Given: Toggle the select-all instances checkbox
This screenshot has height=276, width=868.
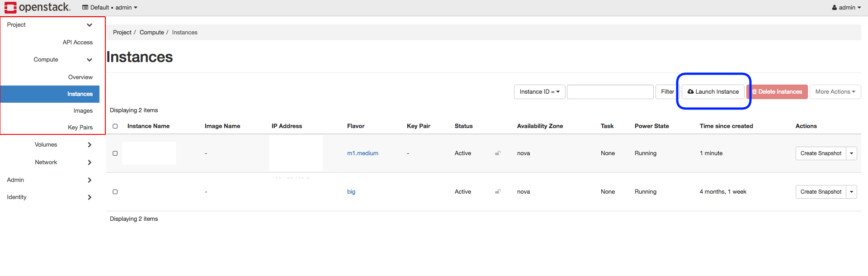Looking at the screenshot, I should [115, 126].
